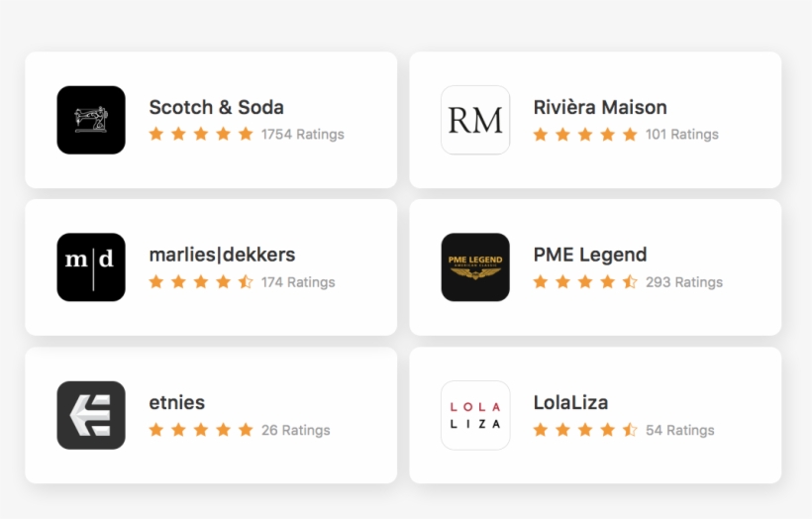Select the marlies|dekkers m|d app icon
812x519 pixels.
(91, 267)
